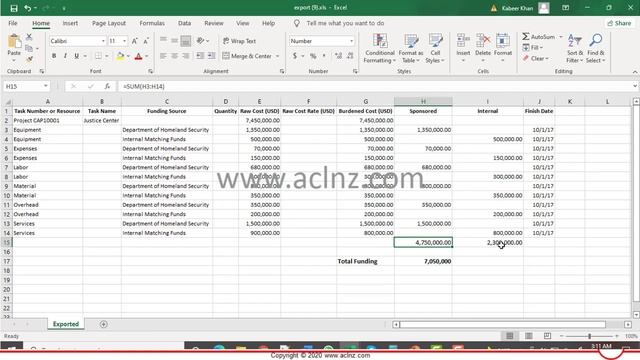Open Cell Styles gallery
This screenshot has width=640, height=360.
(x=435, y=48)
